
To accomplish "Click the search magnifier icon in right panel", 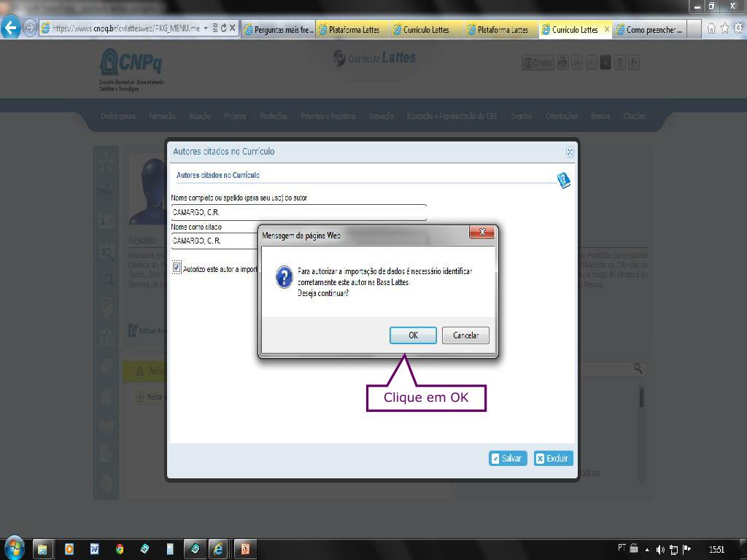I will (x=638, y=368).
